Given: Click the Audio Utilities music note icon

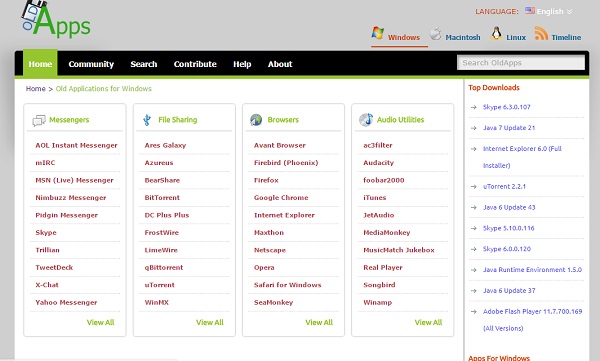Looking at the screenshot, I should (x=366, y=119).
